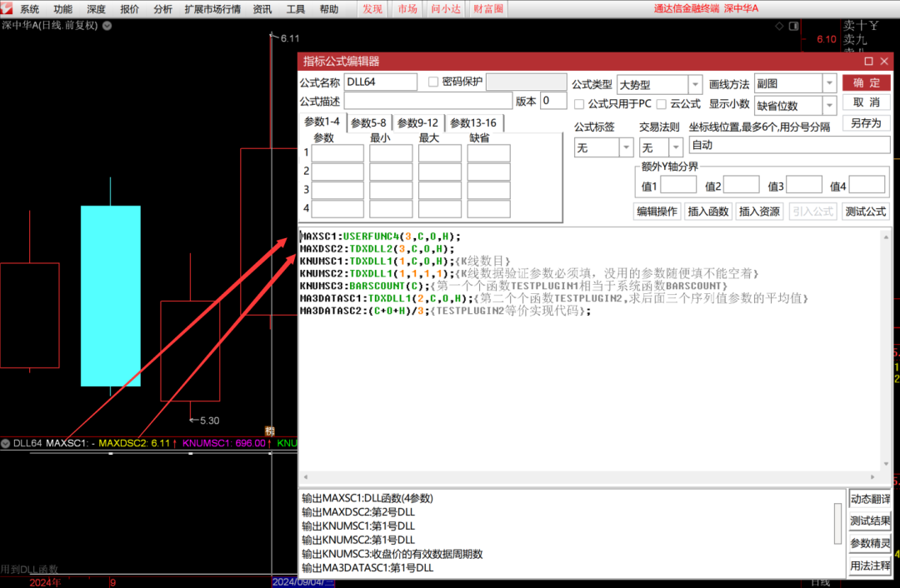The height and width of the screenshot is (588, 900).
Task: Click the 公式描述 input field
Action: pyautogui.click(x=427, y=101)
